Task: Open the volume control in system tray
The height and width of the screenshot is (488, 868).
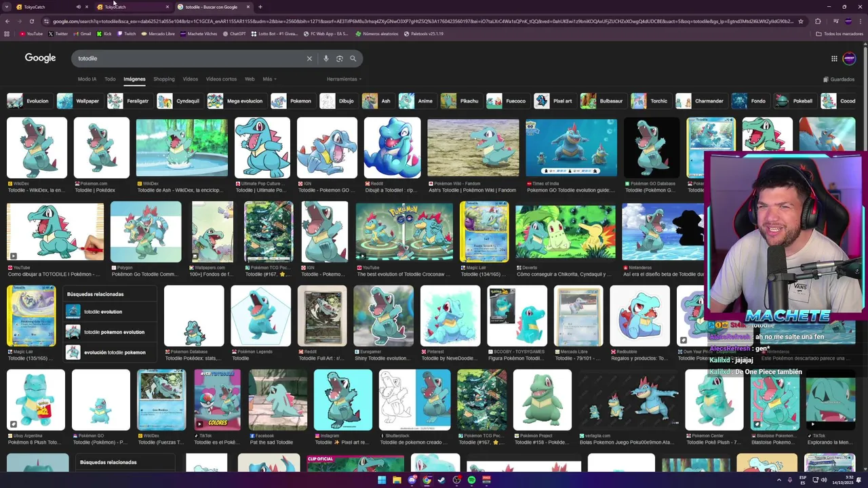Action: pyautogui.click(x=824, y=480)
